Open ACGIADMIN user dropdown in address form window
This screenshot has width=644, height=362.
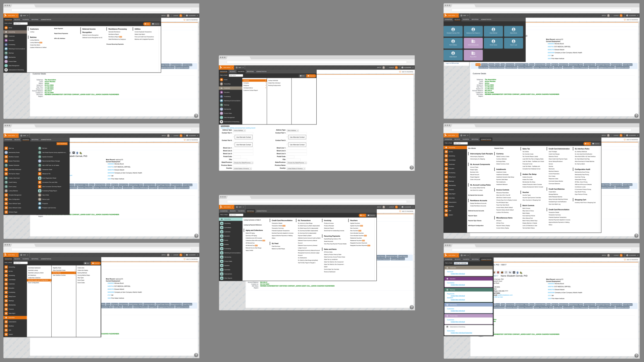click(x=408, y=67)
